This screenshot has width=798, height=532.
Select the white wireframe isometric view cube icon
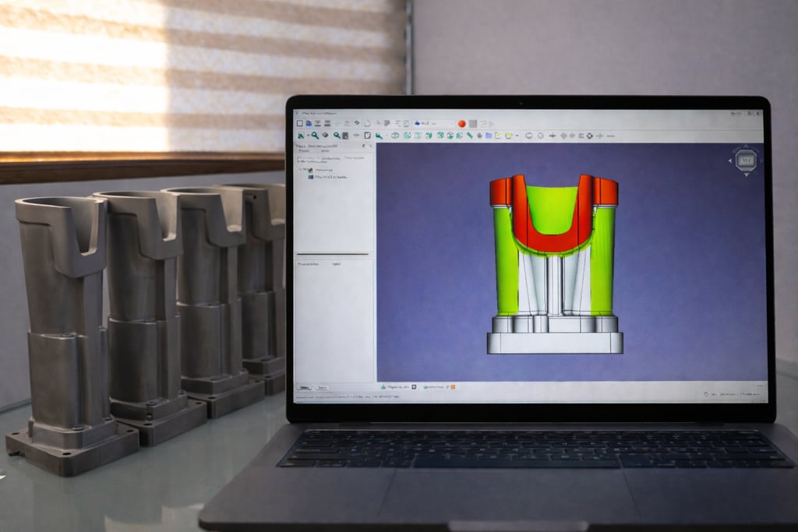pyautogui.click(x=395, y=136)
